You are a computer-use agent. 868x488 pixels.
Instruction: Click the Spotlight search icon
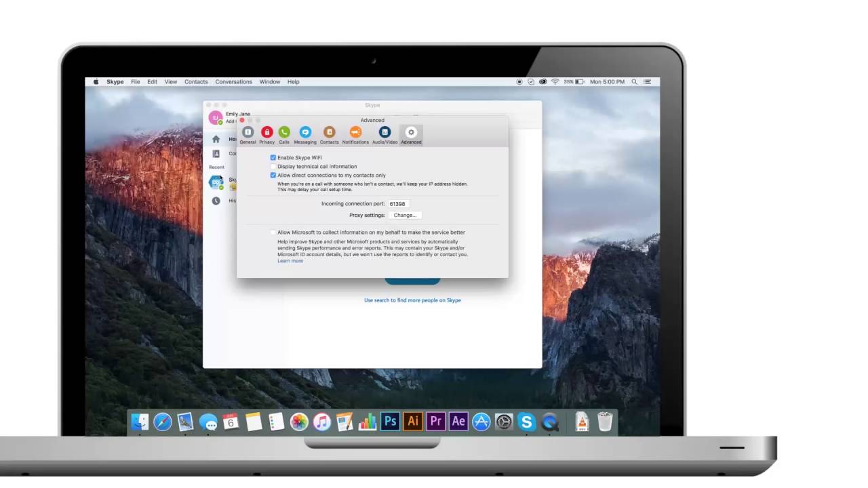pyautogui.click(x=635, y=81)
